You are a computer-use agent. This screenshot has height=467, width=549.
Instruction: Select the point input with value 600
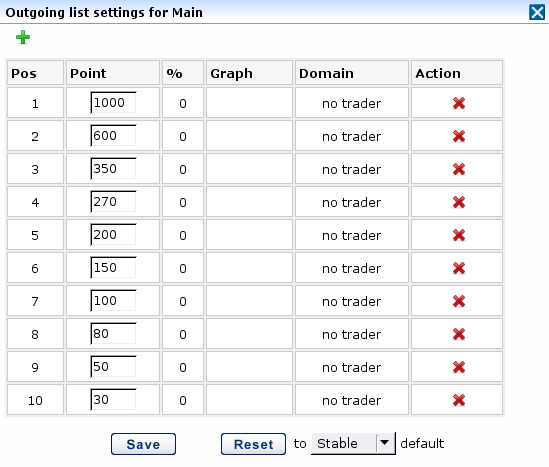113,135
